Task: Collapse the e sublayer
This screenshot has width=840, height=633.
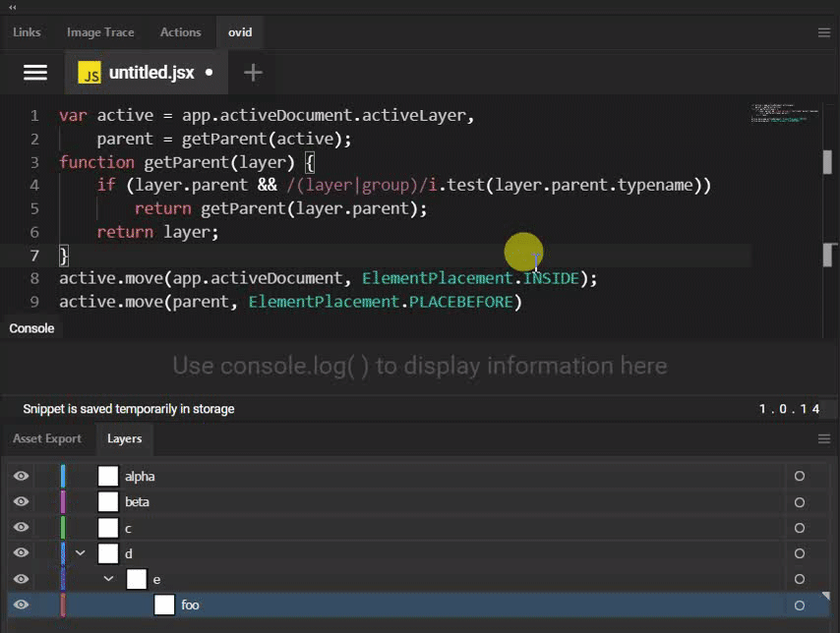Action: tap(108, 578)
